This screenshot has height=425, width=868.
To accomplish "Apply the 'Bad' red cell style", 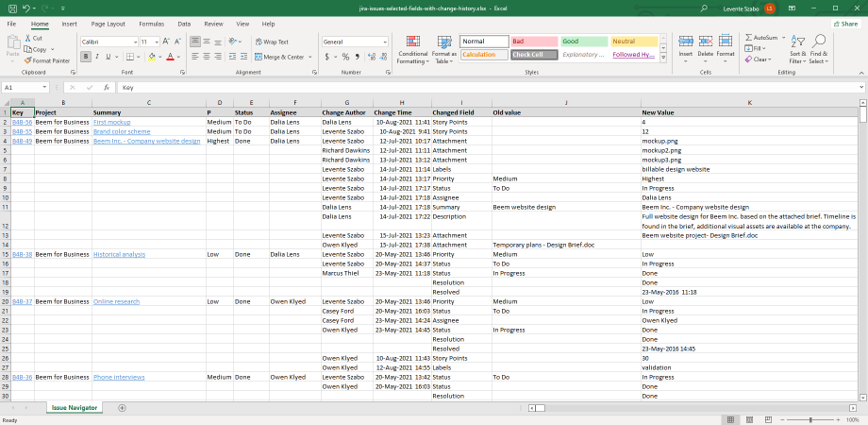I will click(x=532, y=42).
